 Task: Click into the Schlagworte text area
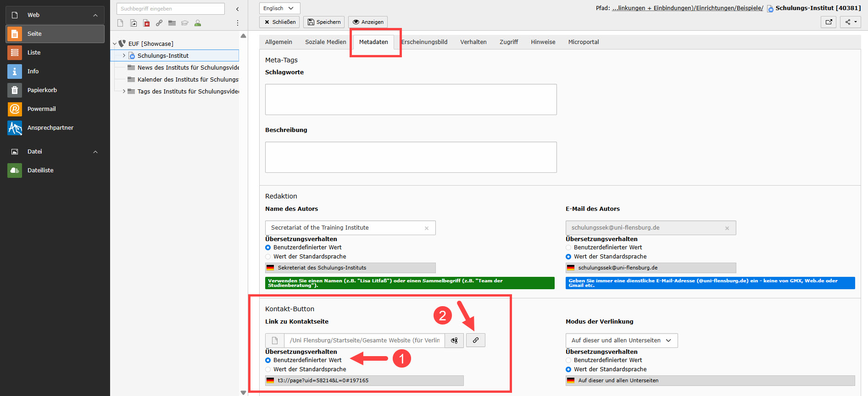[x=411, y=99]
